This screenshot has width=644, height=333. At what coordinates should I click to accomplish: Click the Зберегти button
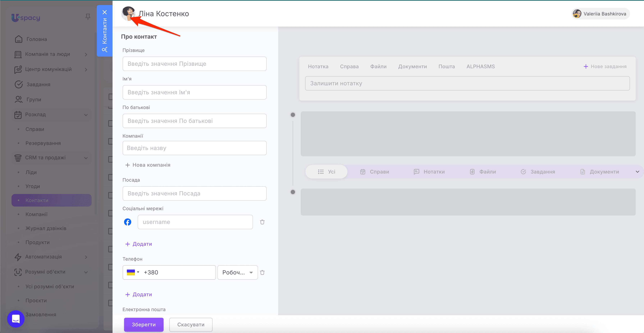tap(143, 325)
